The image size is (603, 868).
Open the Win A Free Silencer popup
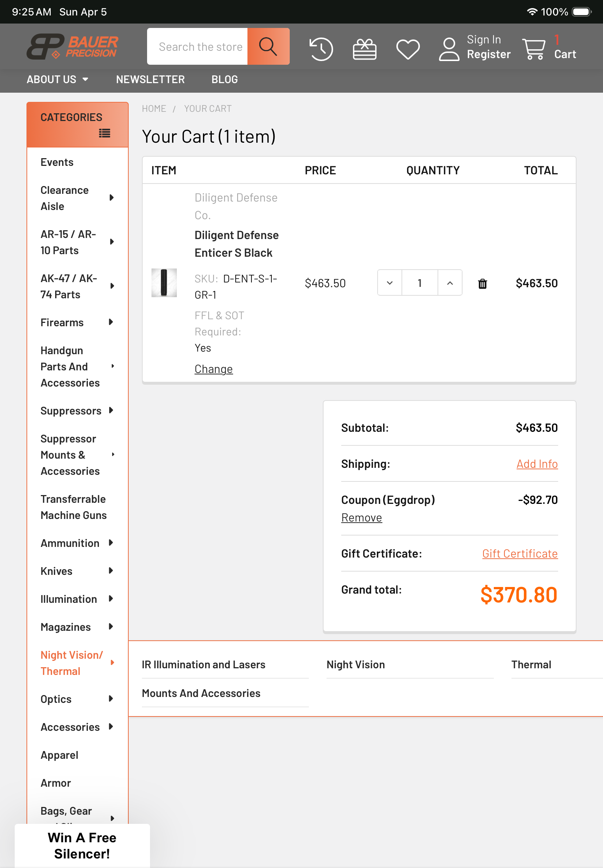point(82,846)
